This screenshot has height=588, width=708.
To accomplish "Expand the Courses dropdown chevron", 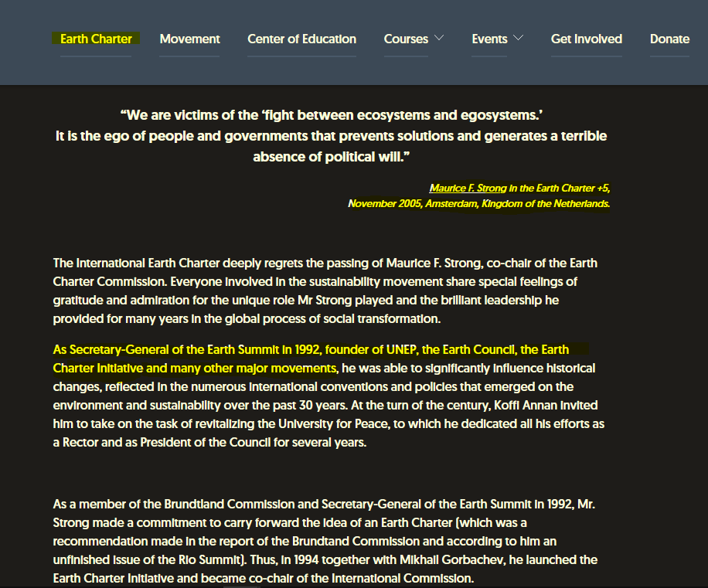I will point(439,37).
